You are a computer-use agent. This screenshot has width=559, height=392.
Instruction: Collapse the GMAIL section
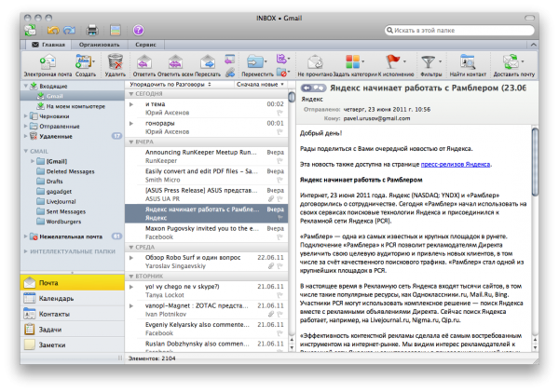(26, 151)
